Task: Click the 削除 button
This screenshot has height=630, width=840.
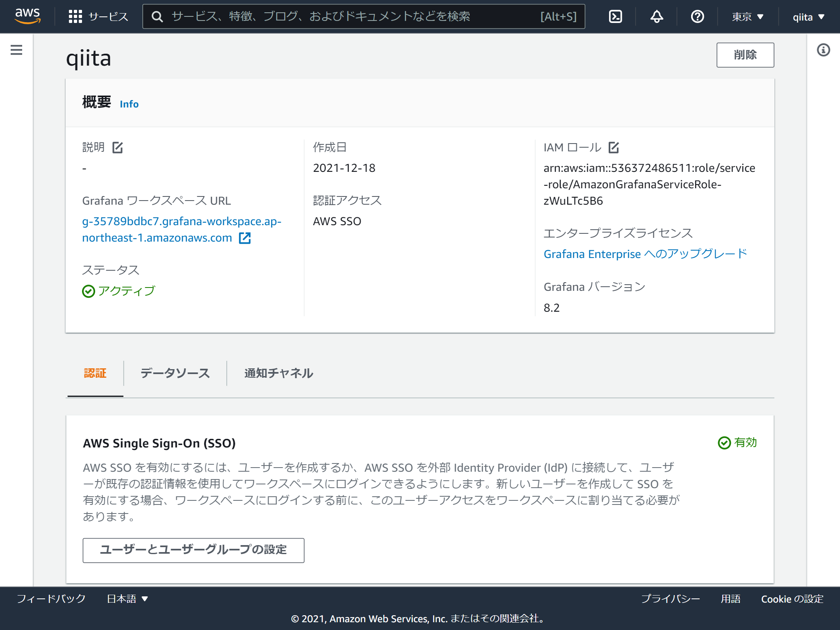Action: point(745,55)
